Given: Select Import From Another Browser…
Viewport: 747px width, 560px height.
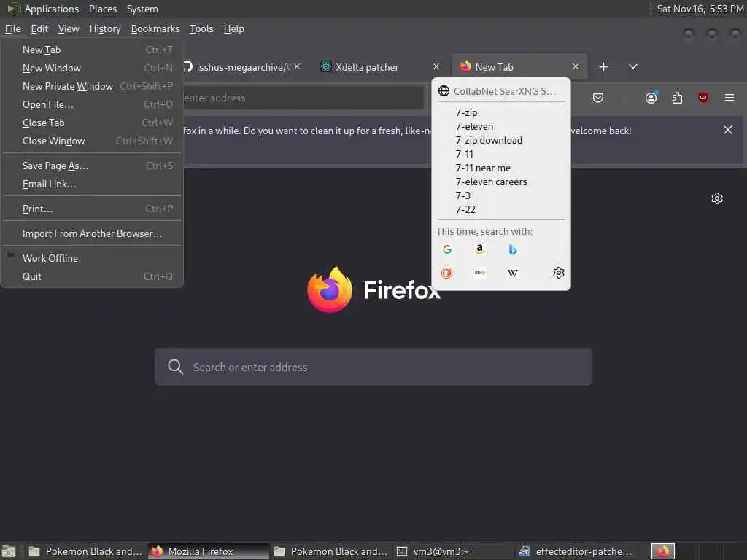Looking at the screenshot, I should (93, 233).
